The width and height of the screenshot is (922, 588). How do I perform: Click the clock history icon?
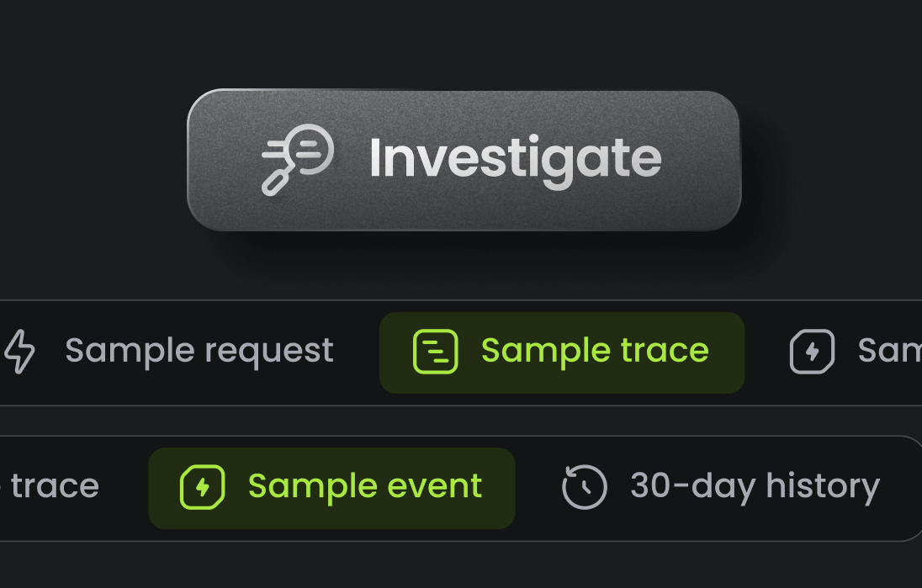pyautogui.click(x=584, y=487)
